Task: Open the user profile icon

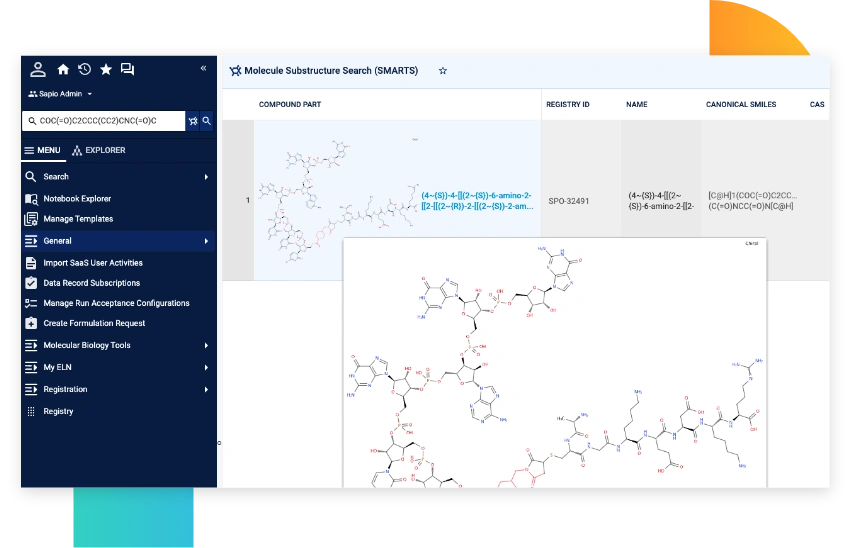Action: [37, 70]
